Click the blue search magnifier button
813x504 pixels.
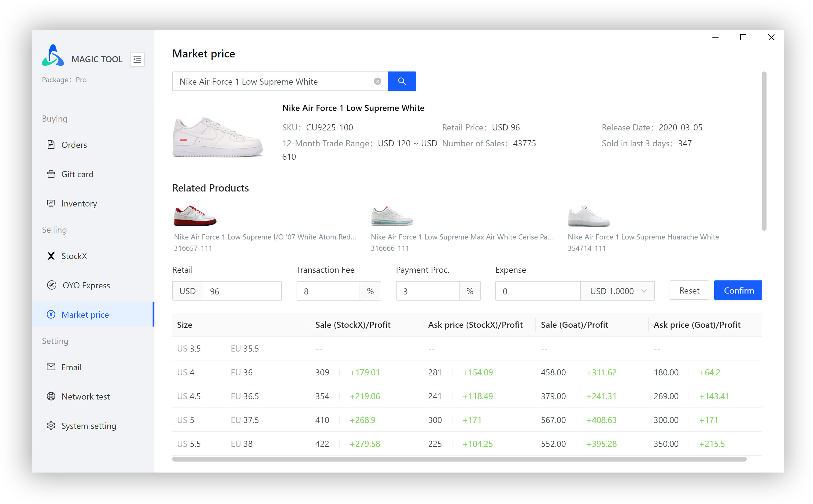pos(402,81)
